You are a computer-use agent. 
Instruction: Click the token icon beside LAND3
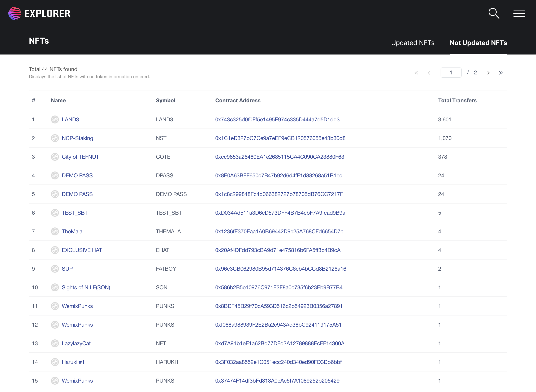[55, 119]
